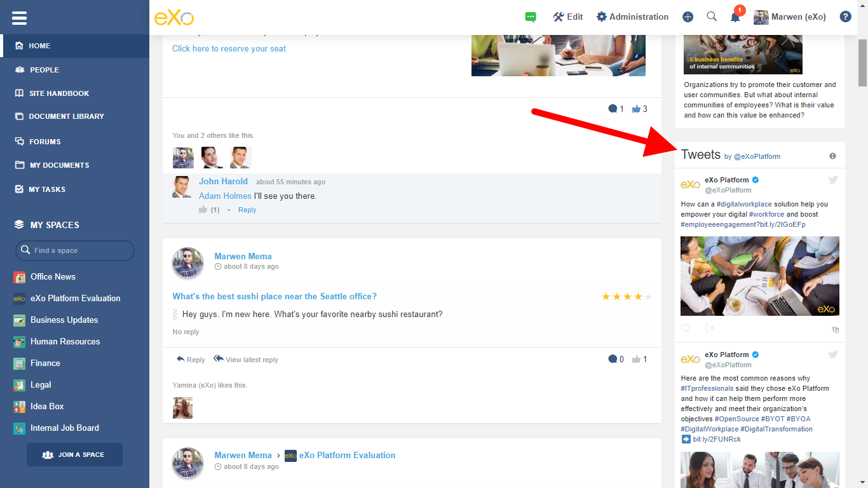Reply to John Harold's comment
The height and width of the screenshot is (488, 868).
247,210
